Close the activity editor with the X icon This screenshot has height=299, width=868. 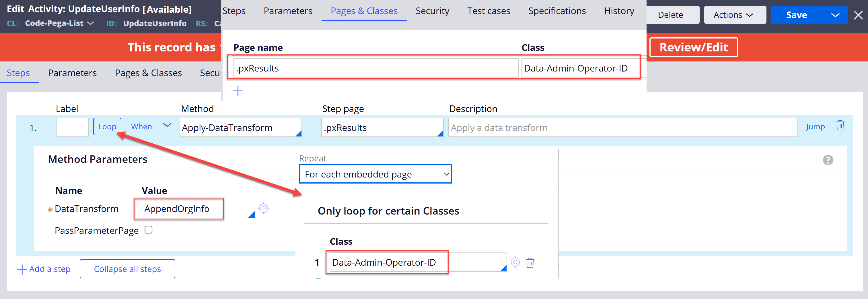858,15
